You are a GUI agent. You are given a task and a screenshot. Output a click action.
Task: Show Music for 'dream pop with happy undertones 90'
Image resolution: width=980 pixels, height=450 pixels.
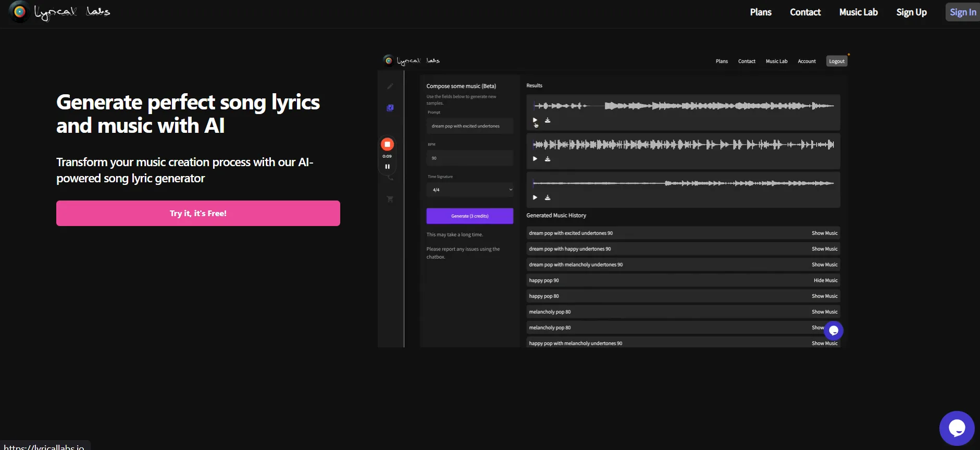tap(824, 249)
